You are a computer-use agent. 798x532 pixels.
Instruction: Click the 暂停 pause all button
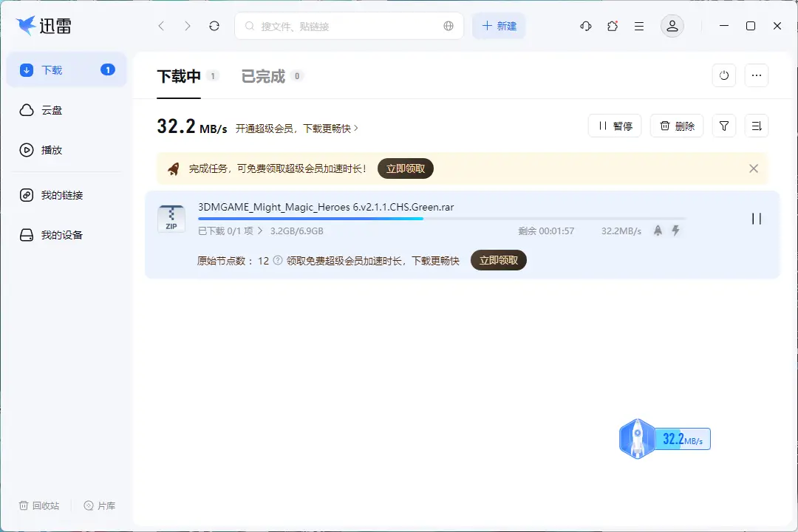(615, 126)
